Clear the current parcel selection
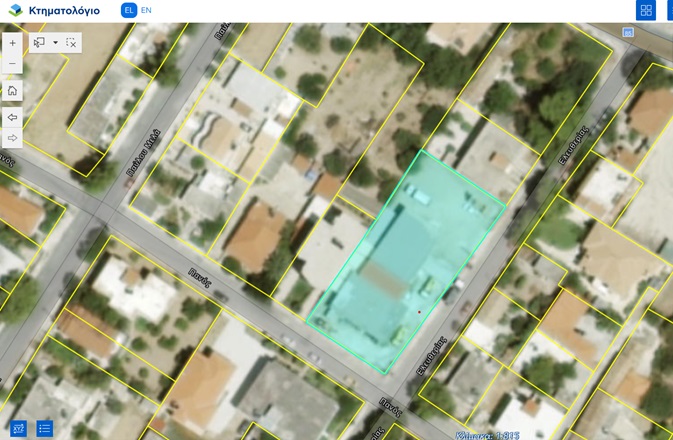This screenshot has width=673, height=440. (71, 43)
